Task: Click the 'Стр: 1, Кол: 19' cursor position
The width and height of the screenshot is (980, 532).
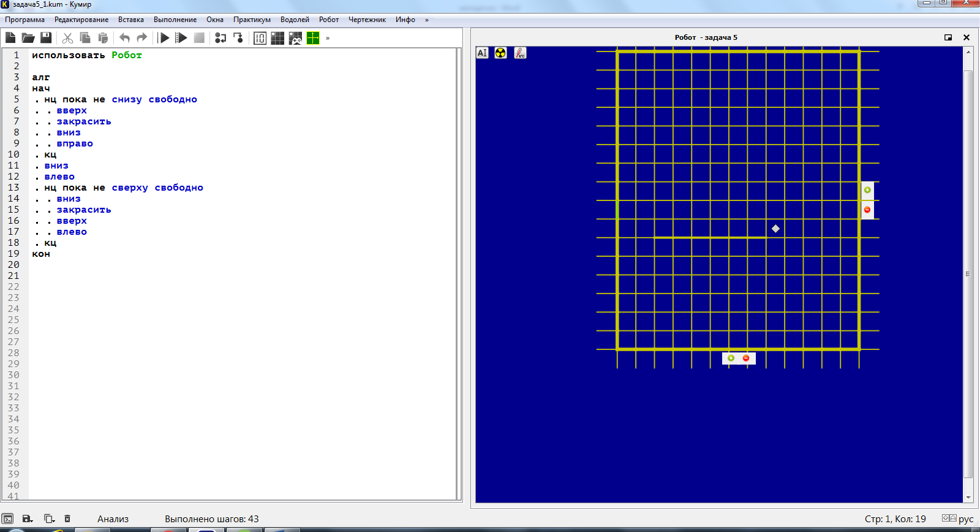Action: [895, 519]
